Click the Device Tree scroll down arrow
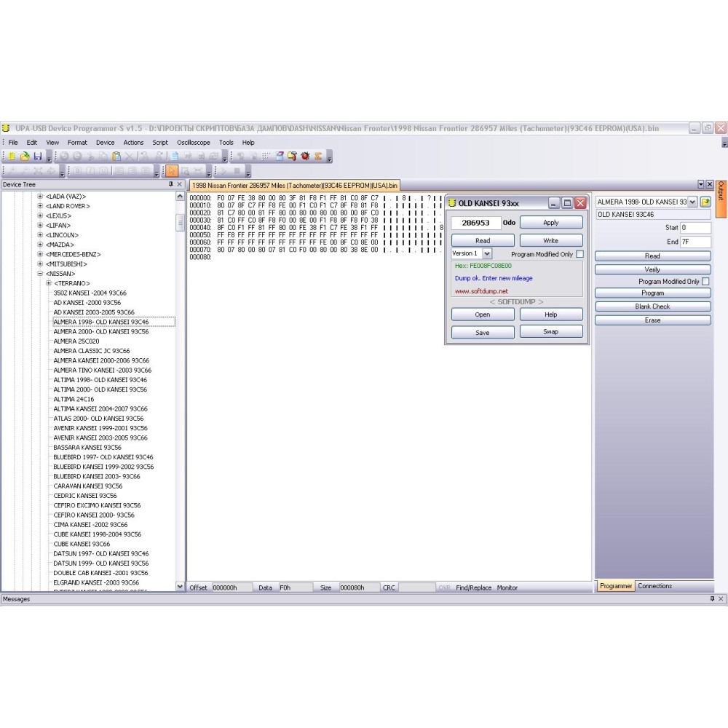728x728 pixels. tap(180, 586)
